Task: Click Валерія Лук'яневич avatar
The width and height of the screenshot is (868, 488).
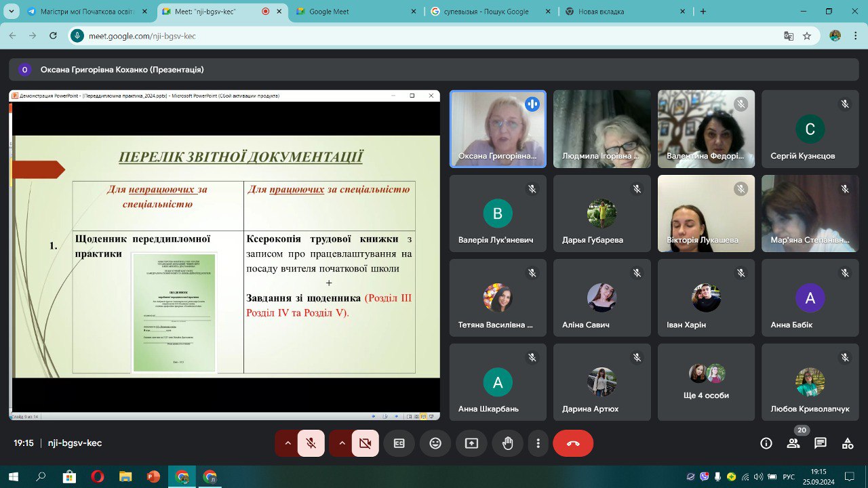Action: tap(497, 213)
